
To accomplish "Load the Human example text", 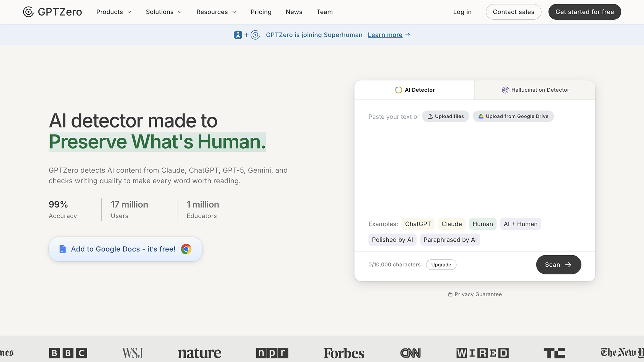I will pos(483,224).
